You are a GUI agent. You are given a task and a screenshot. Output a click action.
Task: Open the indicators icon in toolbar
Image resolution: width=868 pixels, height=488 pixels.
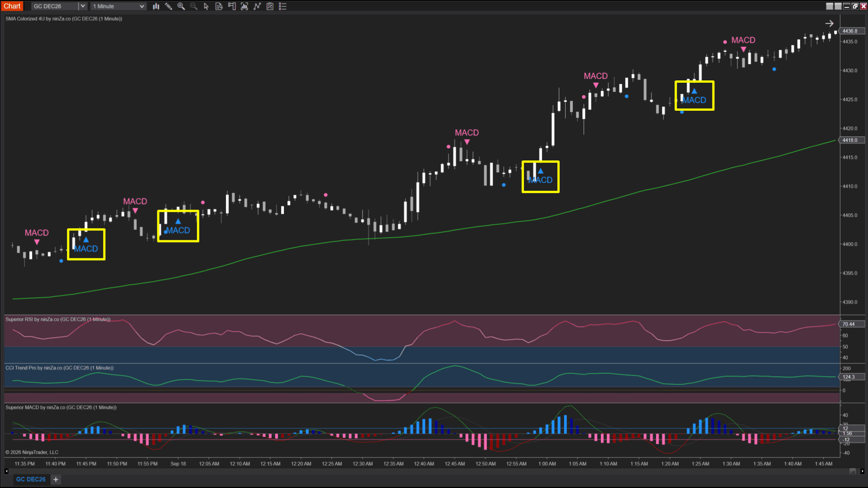coord(257,6)
